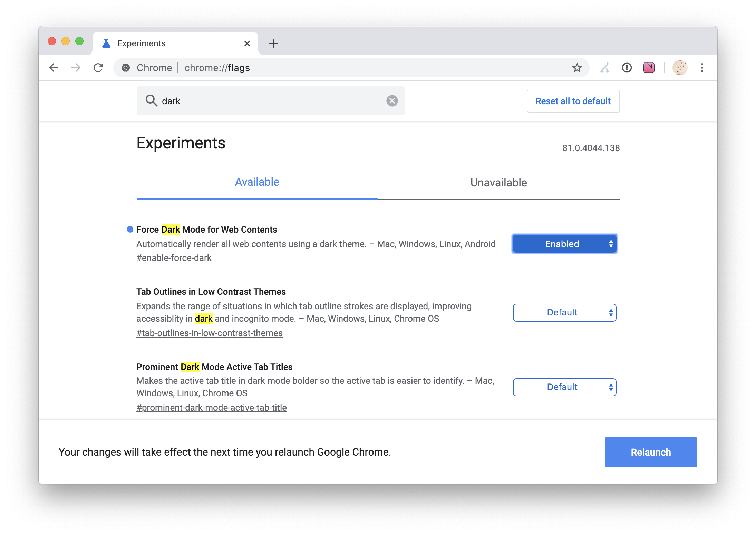Switch to Unavailable experiments tab
Screen dimensions: 756x535
(499, 182)
